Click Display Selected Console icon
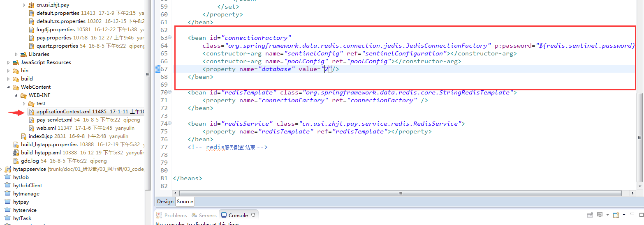 (x=600, y=215)
